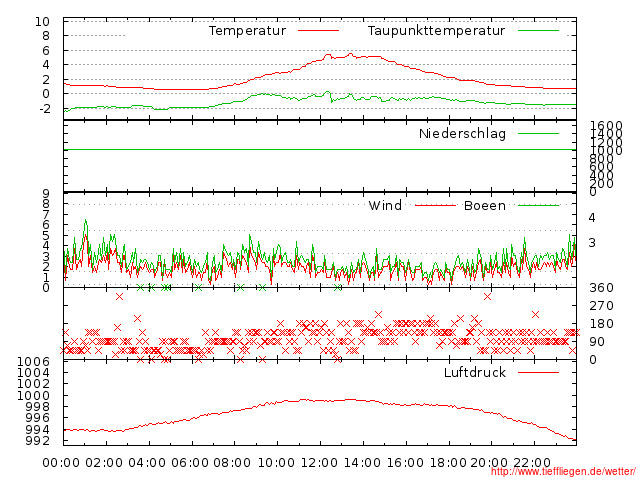The width and height of the screenshot is (640, 480).
Task: Click the 1600 precipitation axis value
Action: click(606, 126)
